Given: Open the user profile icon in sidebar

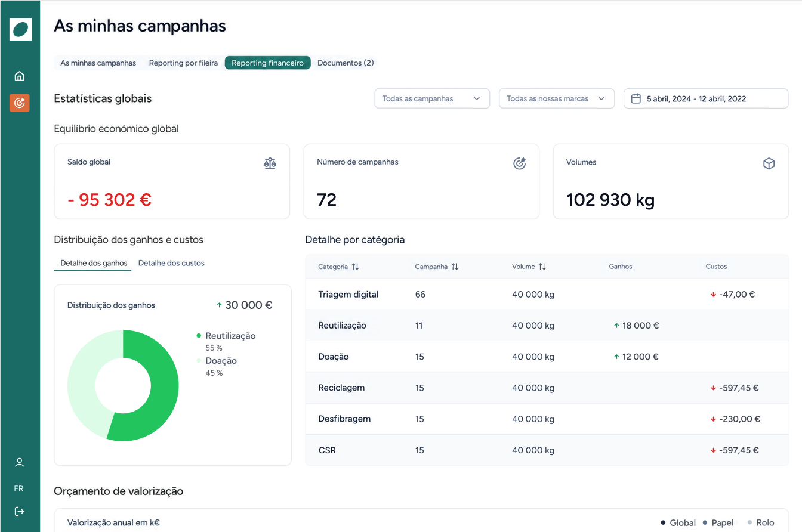Looking at the screenshot, I should pyautogui.click(x=20, y=462).
